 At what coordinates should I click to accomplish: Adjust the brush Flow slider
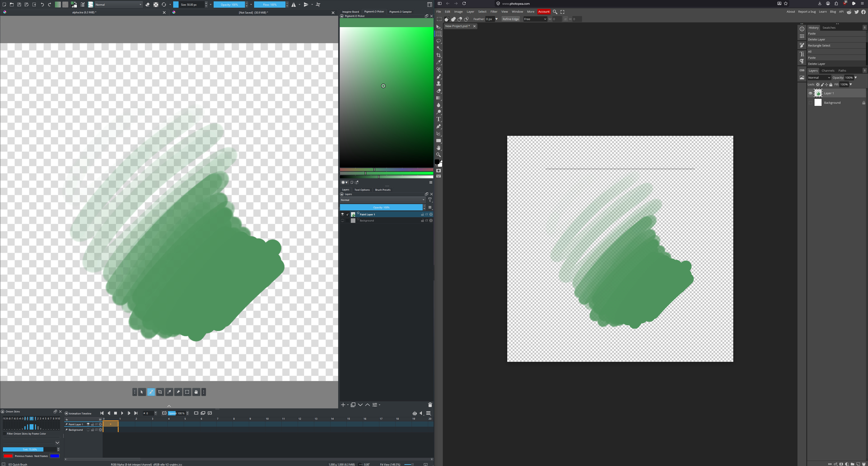(269, 5)
